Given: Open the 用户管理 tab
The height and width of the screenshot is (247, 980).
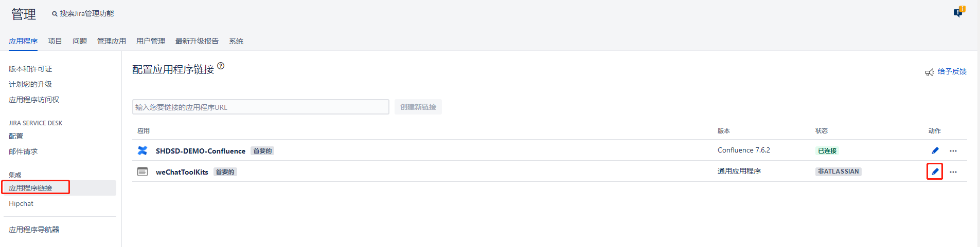Looking at the screenshot, I should [x=151, y=41].
